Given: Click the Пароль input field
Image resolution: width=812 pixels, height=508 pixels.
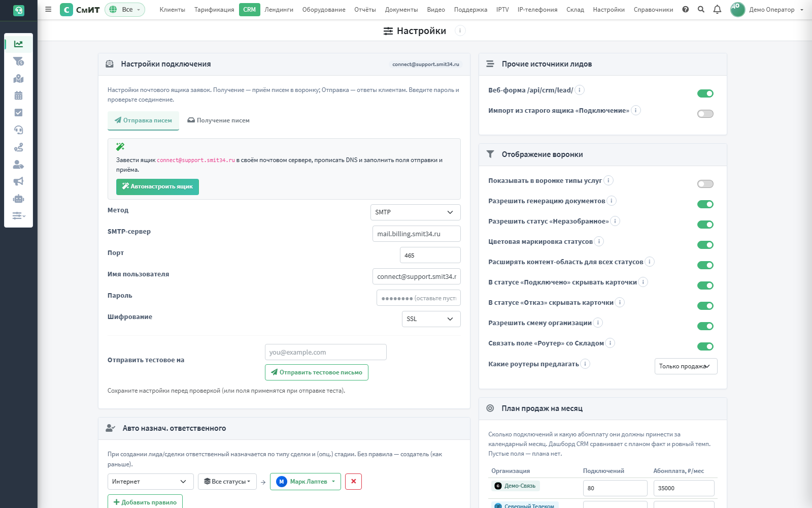Looking at the screenshot, I should click(419, 298).
